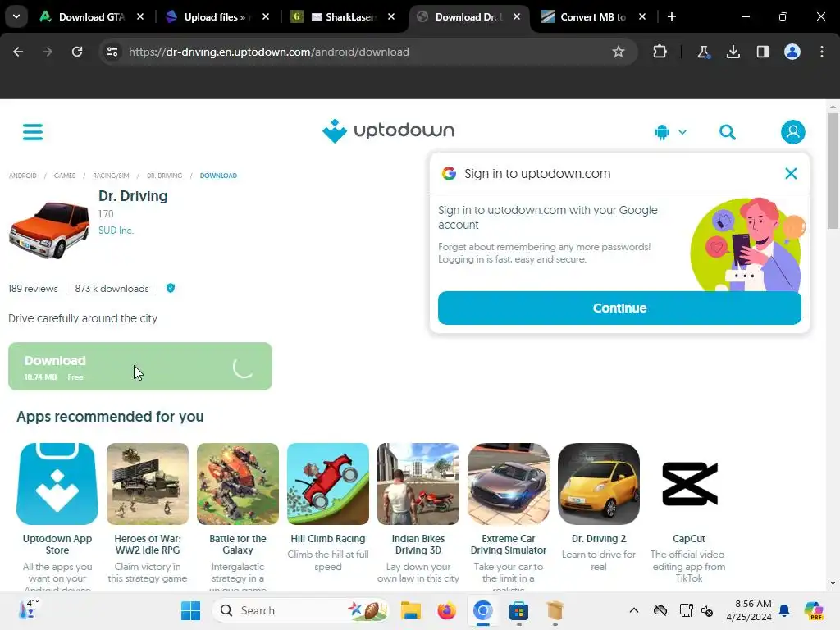The image size is (840, 630).
Task: Open the ANDROID breadcrumb link
Action: click(x=22, y=176)
